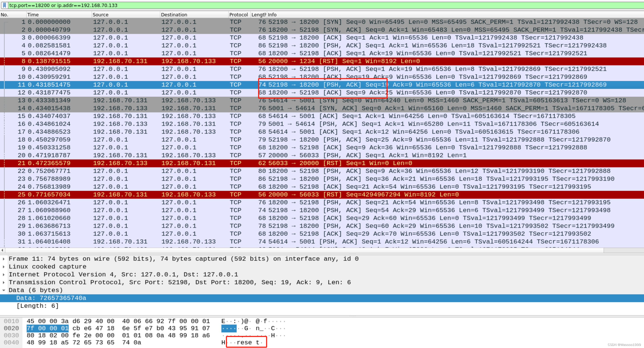Expand Transmission Control Protocol section
Viewport: 644px width, 348px height.
tap(4, 282)
